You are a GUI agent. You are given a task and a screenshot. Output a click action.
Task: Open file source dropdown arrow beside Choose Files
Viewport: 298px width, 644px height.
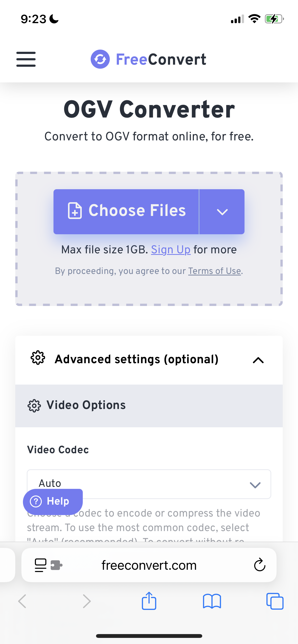(x=222, y=212)
